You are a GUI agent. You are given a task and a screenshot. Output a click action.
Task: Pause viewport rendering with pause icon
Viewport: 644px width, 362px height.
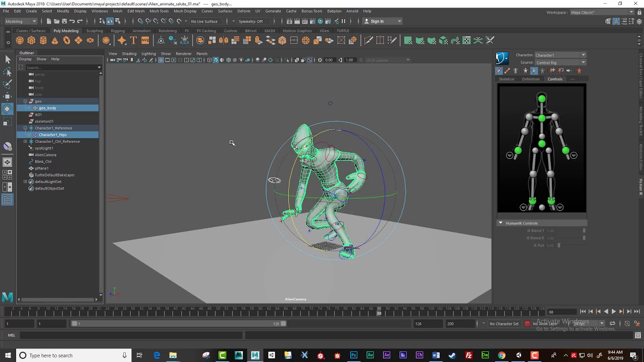(x=344, y=21)
